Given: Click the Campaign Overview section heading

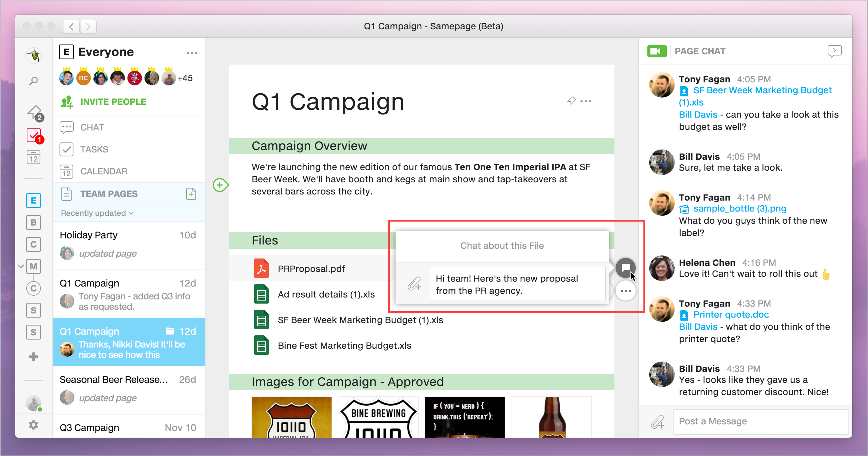Looking at the screenshot, I should pyautogui.click(x=309, y=146).
